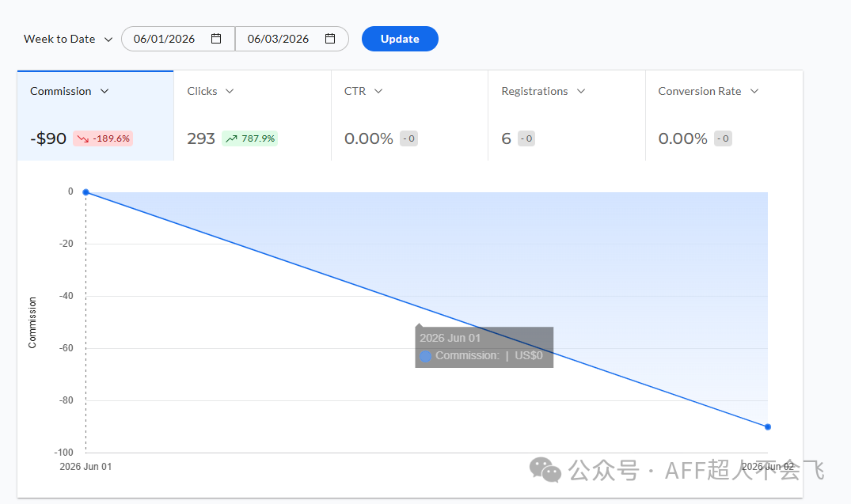Click the -0 badge beside Registrations value

(526, 138)
